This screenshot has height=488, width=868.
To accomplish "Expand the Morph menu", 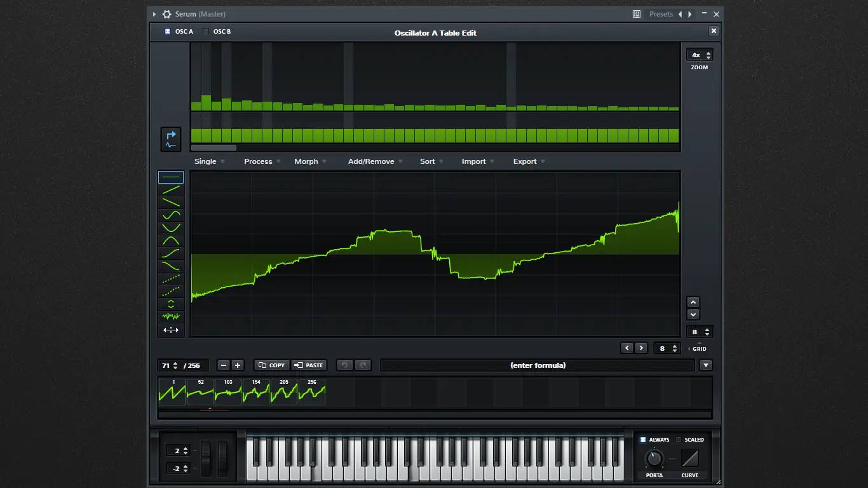I will [x=307, y=161].
